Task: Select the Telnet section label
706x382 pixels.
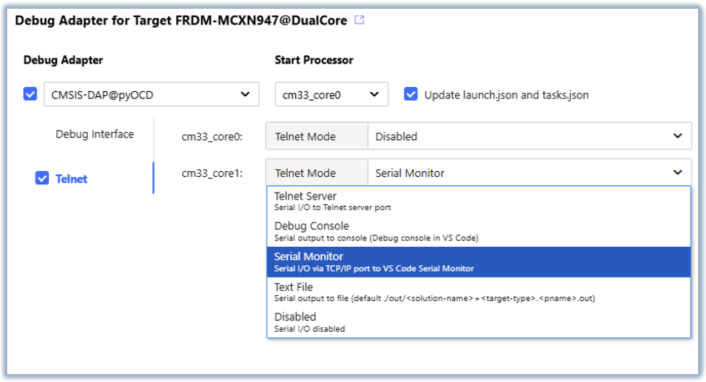Action: click(71, 179)
